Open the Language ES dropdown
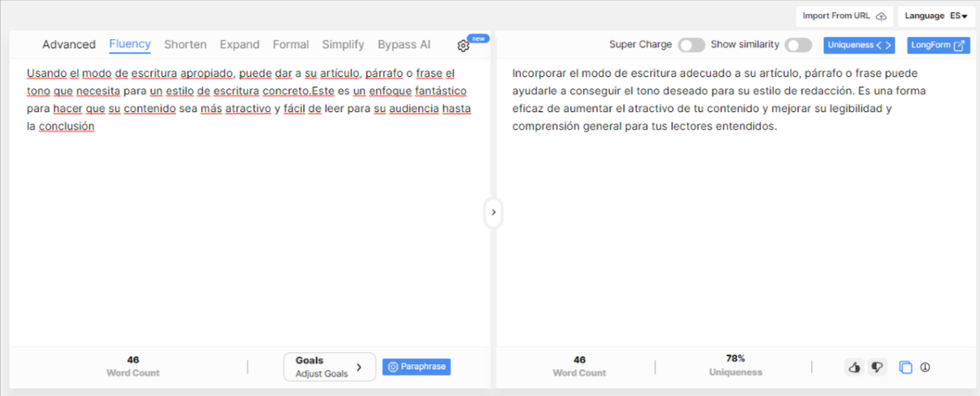The height and width of the screenshot is (396, 980). [x=935, y=16]
